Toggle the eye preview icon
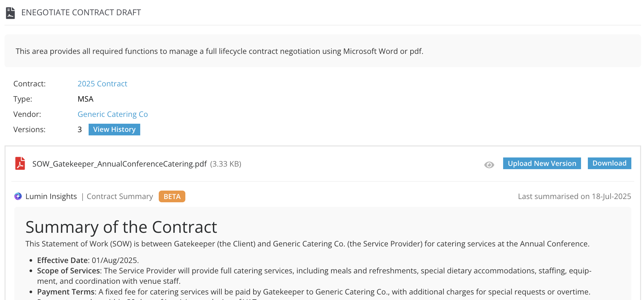The image size is (644, 300). (489, 165)
